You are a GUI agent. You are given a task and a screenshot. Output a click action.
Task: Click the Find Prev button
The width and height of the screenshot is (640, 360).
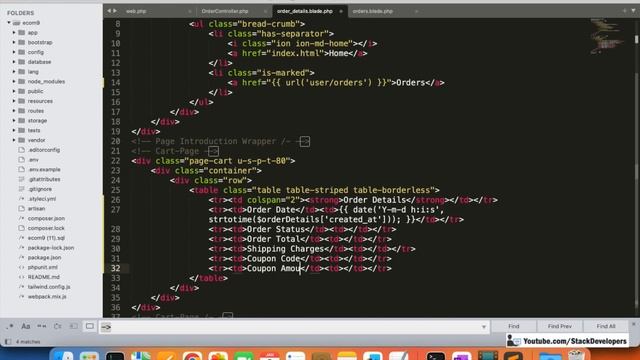(560, 326)
